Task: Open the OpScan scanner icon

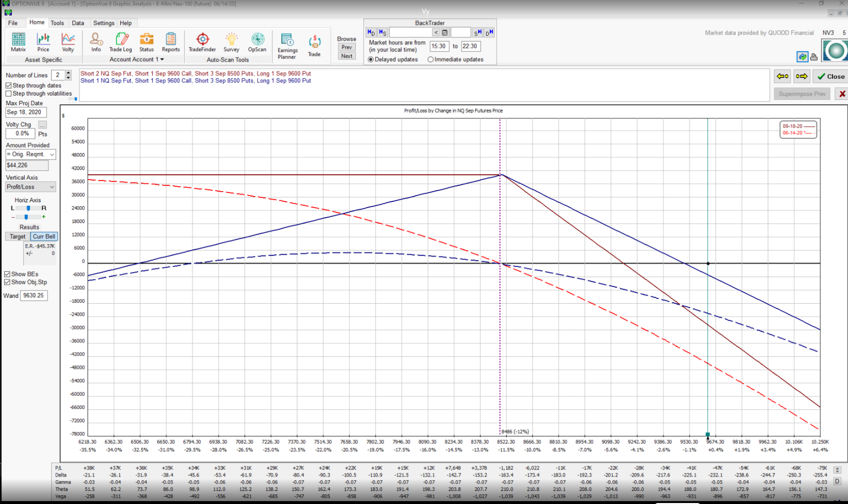Action: coord(257,42)
